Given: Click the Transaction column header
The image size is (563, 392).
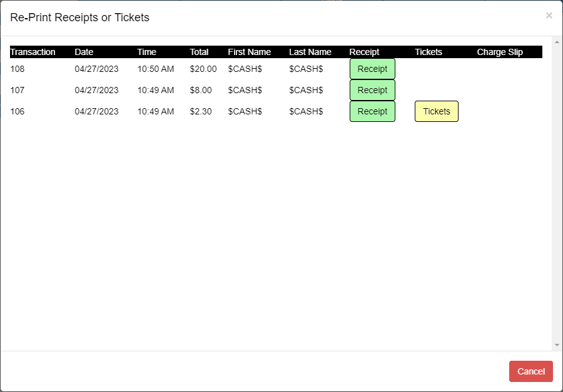Looking at the screenshot, I should point(33,52).
